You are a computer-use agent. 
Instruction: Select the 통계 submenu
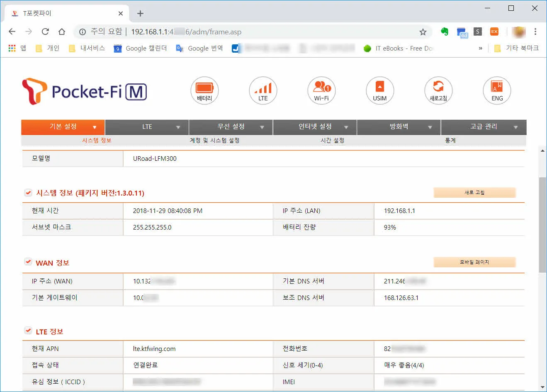coord(450,140)
